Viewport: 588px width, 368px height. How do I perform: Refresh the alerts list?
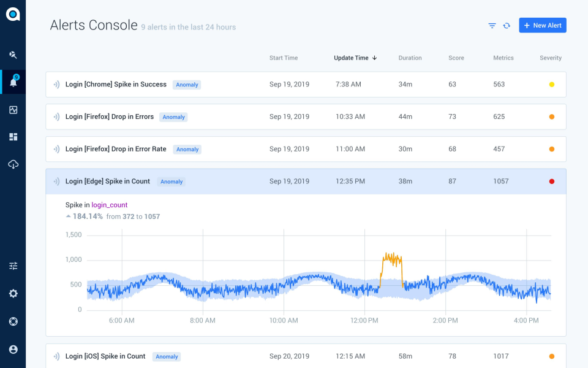[507, 26]
